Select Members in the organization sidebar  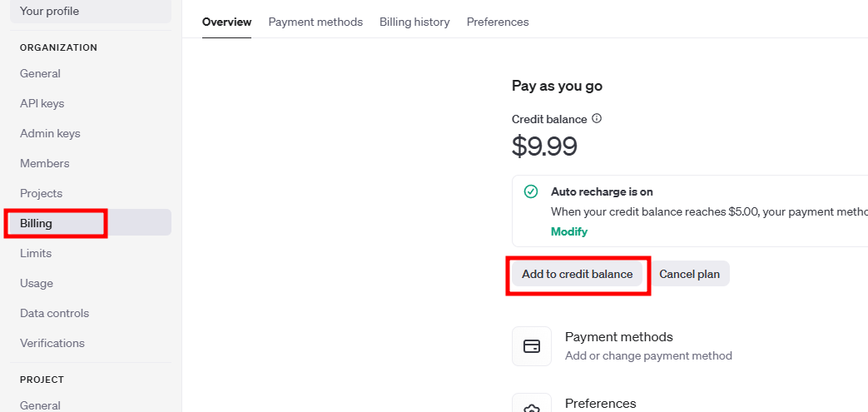[45, 163]
